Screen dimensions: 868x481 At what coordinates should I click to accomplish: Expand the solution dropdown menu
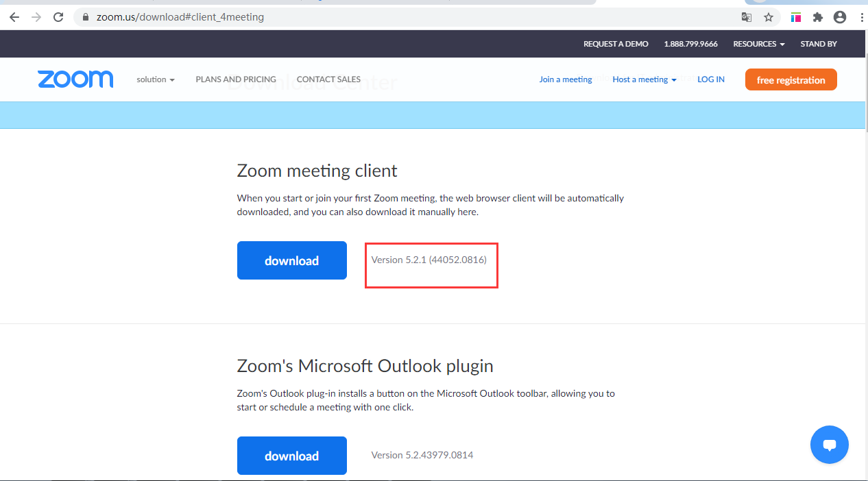155,79
